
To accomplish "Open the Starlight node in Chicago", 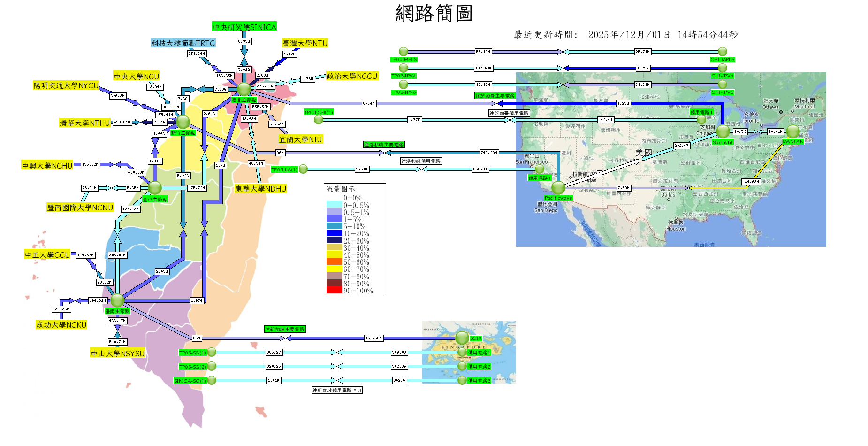I will click(723, 131).
